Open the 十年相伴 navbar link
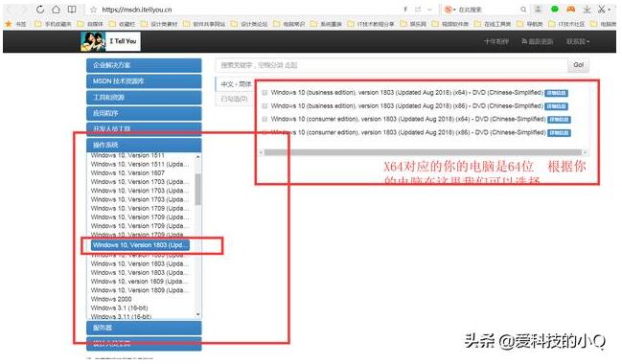 coord(496,41)
